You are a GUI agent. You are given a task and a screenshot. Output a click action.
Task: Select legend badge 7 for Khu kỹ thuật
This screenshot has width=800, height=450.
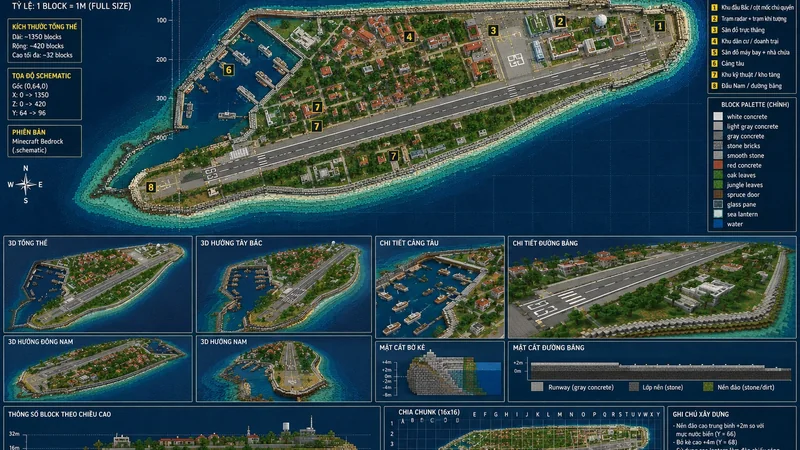tap(714, 75)
